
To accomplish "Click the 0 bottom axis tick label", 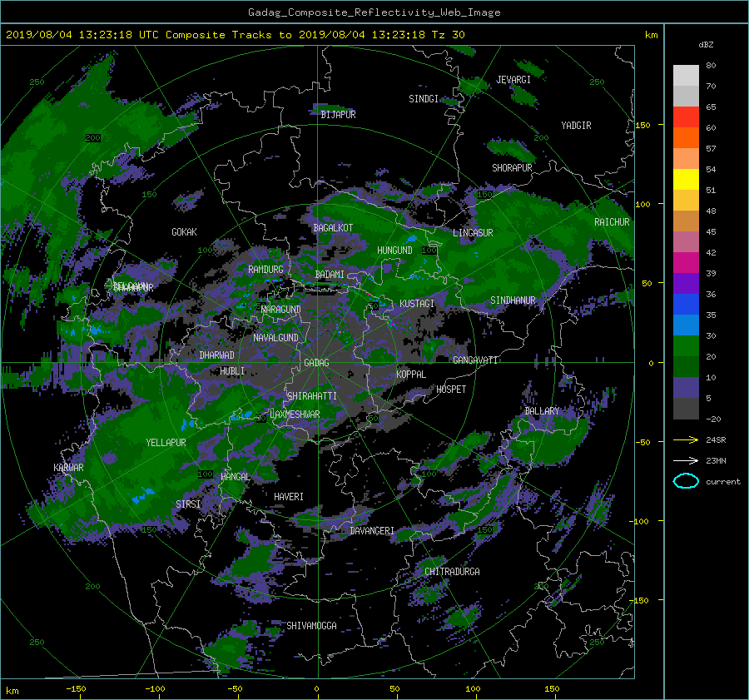I will [316, 689].
